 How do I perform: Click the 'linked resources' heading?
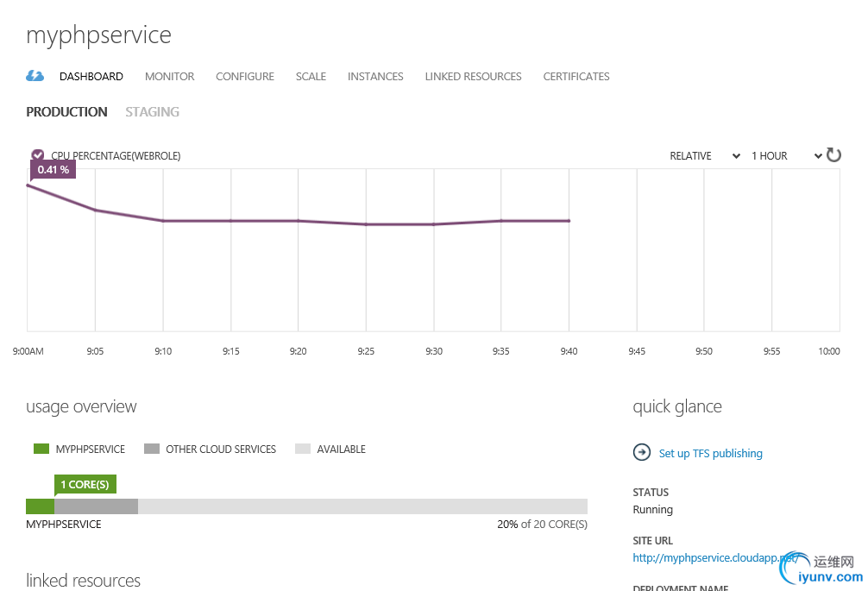tap(83, 581)
